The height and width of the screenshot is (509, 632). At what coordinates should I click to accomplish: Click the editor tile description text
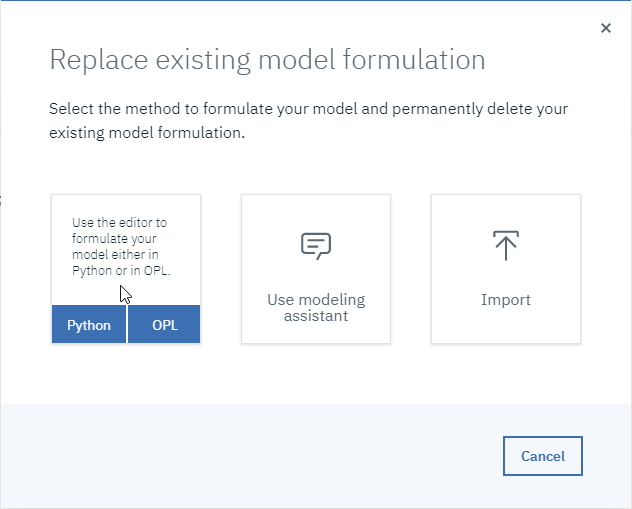coord(121,246)
